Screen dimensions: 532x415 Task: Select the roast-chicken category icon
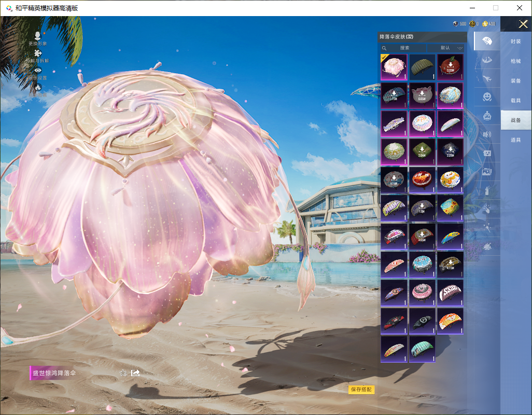coord(487,246)
